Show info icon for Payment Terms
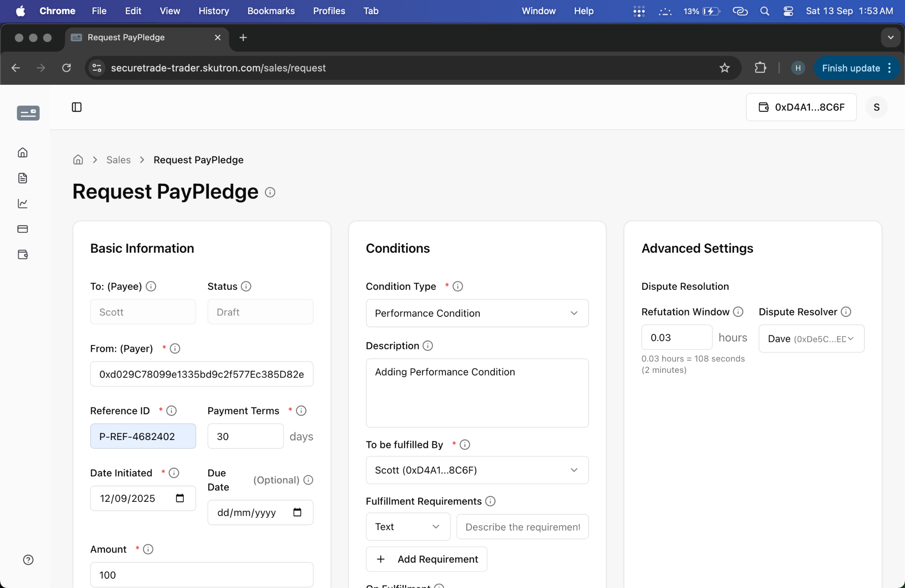The height and width of the screenshot is (588, 905). tap(301, 411)
